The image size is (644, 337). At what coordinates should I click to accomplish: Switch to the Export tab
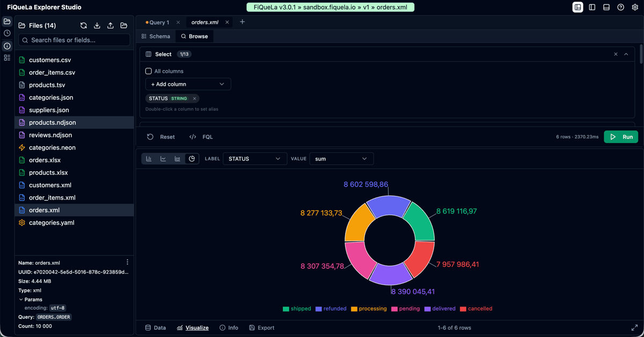[x=262, y=328]
